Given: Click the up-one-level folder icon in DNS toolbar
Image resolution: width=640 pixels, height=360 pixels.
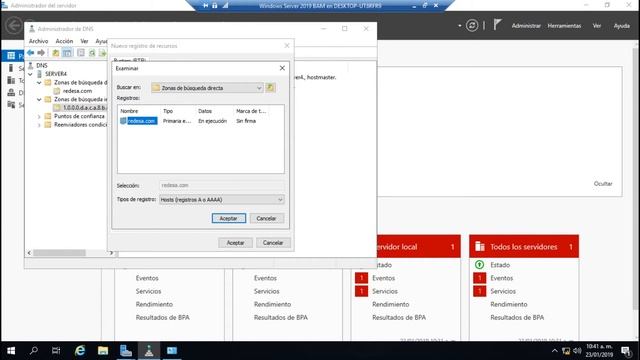Looking at the screenshot, I should [56, 53].
